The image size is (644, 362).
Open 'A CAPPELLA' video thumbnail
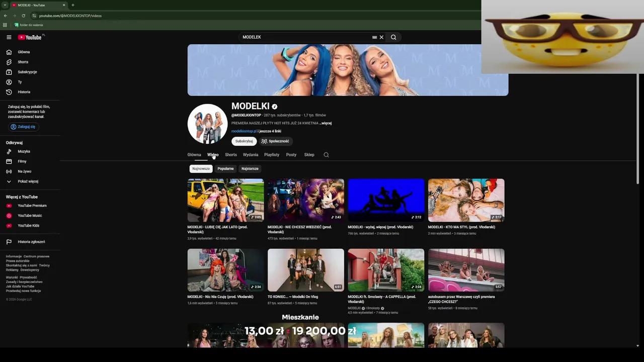point(386,270)
